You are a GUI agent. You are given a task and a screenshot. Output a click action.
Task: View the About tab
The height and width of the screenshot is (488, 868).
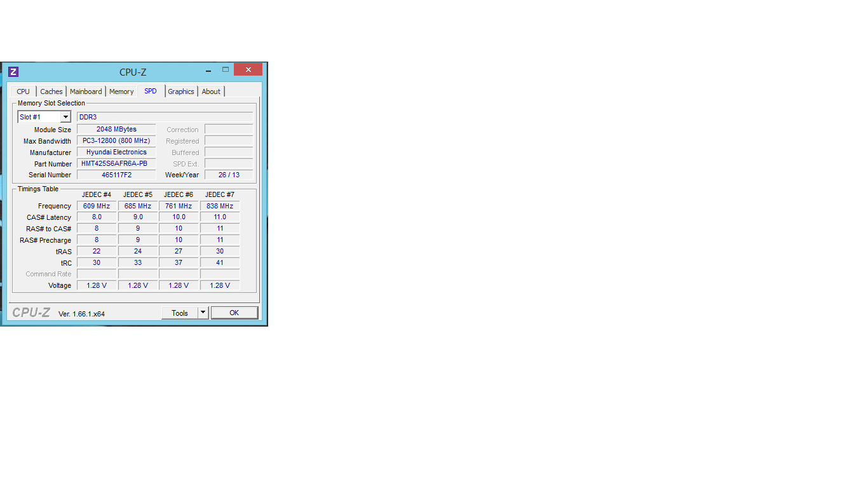[x=211, y=91]
